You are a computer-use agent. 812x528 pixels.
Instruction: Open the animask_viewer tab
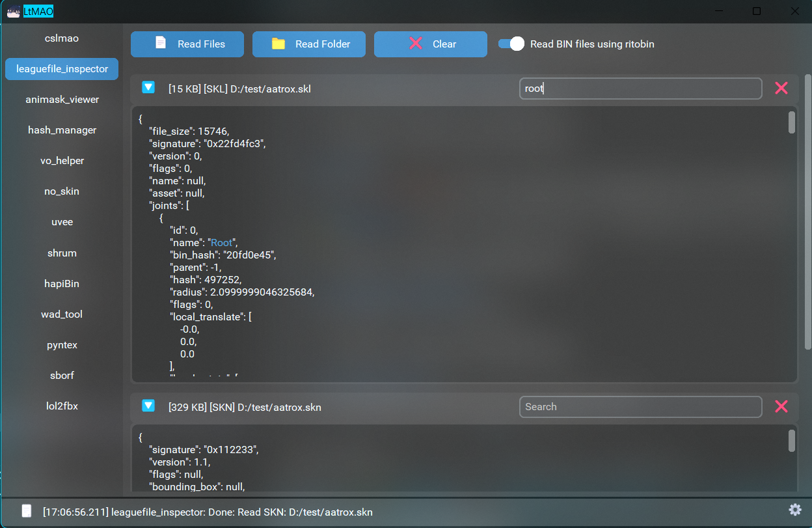click(62, 99)
